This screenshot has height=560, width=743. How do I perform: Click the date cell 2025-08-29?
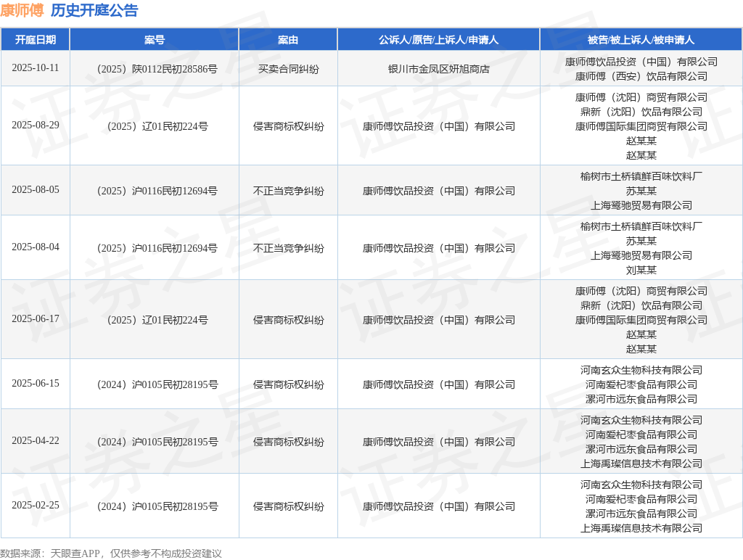36,125
